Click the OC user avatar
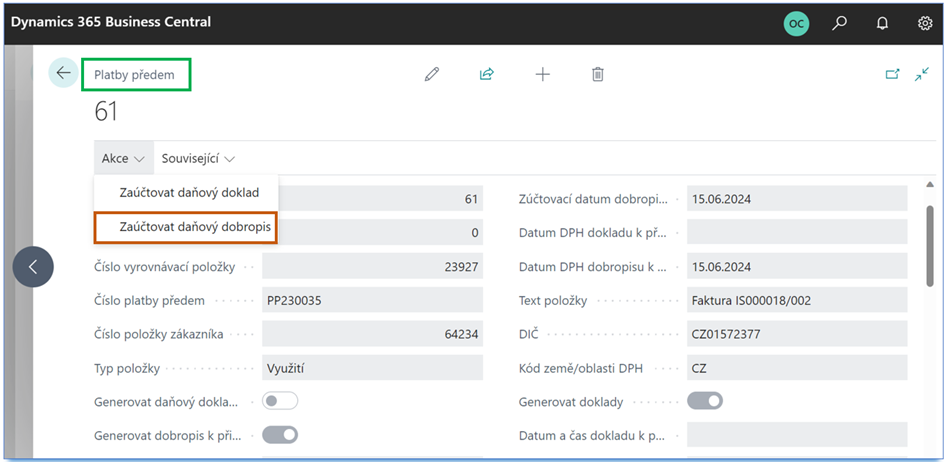This screenshot has height=462, width=945. pos(796,23)
